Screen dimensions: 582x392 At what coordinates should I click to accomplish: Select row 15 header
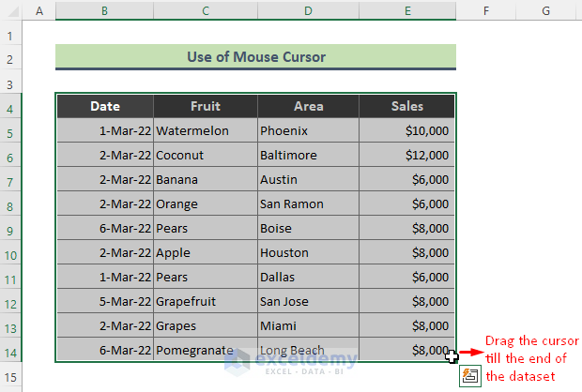coord(11,375)
